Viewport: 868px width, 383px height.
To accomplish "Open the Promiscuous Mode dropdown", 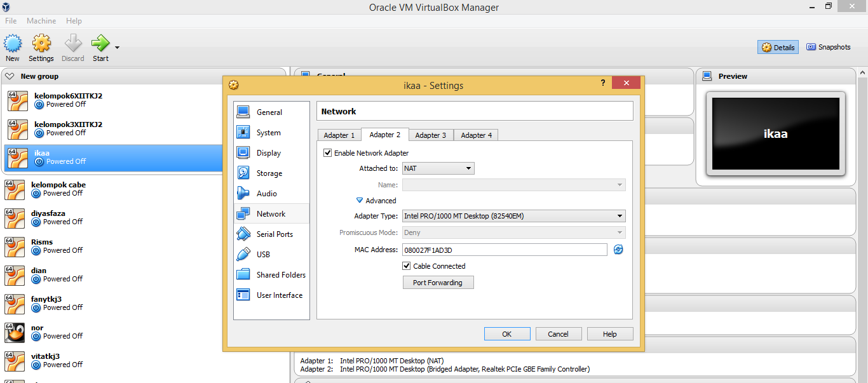I will pos(513,232).
